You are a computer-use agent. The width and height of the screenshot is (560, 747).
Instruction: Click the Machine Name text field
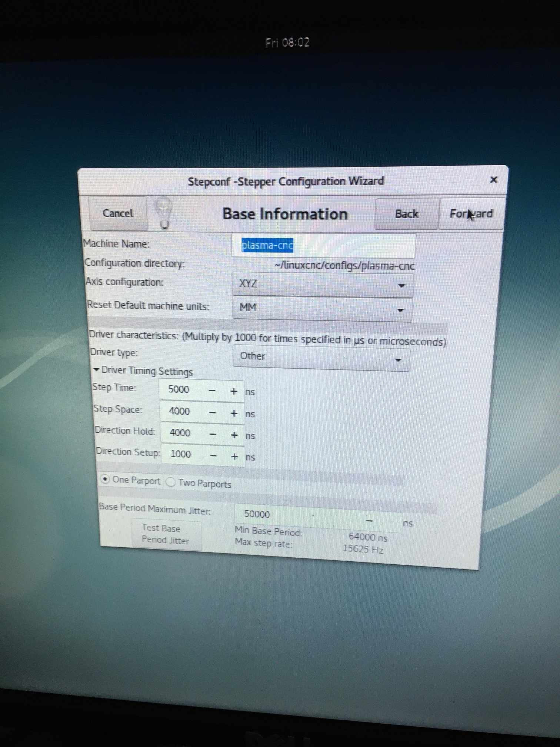coord(323,245)
